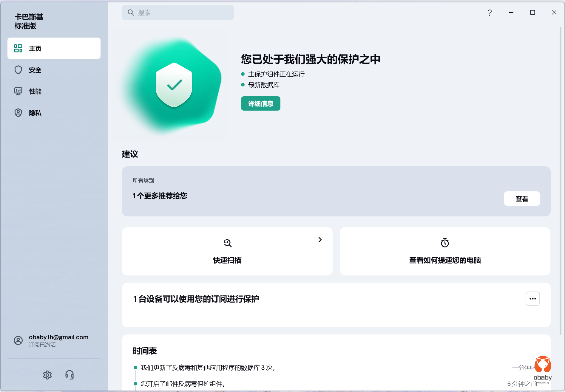Click the 详细信息 details button
Image resolution: width=565 pixels, height=392 pixels.
click(x=260, y=103)
